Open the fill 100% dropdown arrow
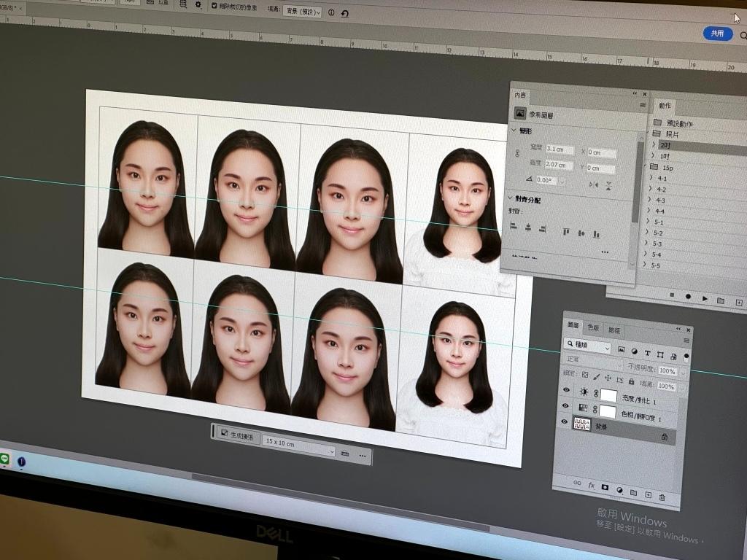Viewport: 747px width, 560px height. pyautogui.click(x=682, y=388)
